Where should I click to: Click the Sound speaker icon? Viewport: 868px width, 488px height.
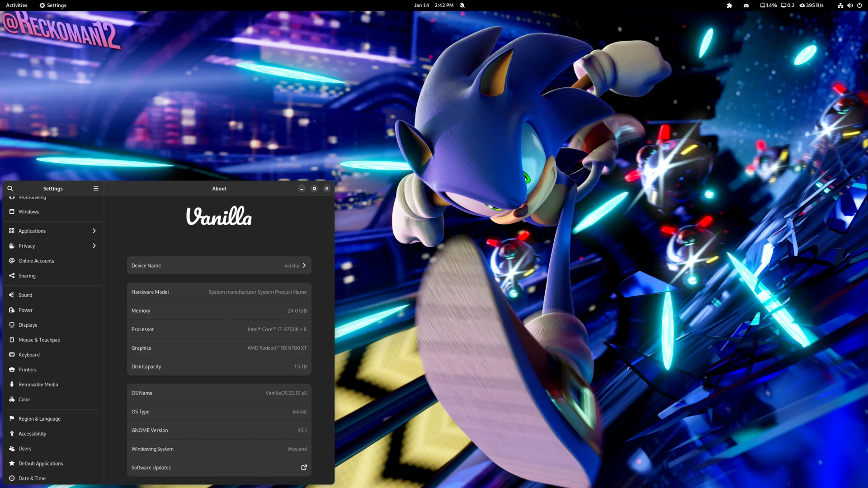tap(12, 295)
